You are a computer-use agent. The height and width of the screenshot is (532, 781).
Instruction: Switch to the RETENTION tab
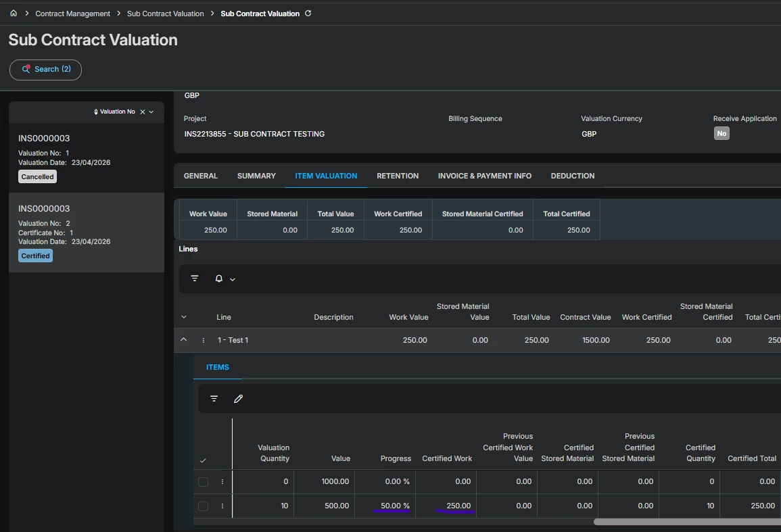coord(398,176)
